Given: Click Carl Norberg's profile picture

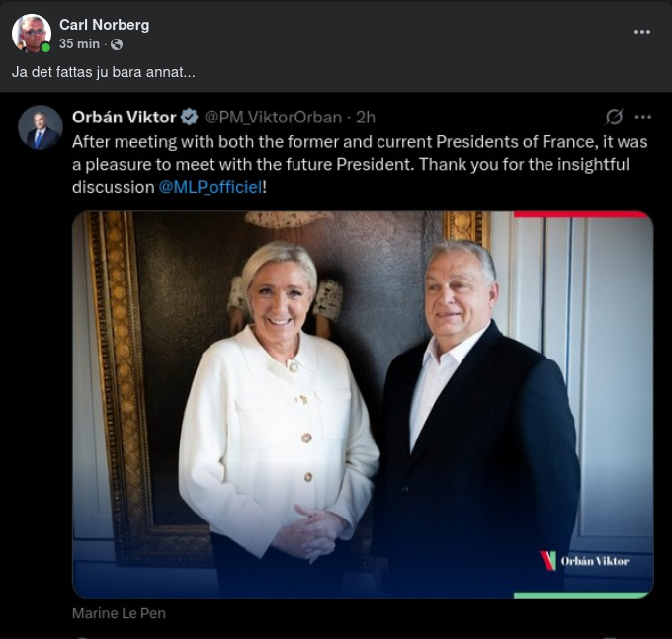Looking at the screenshot, I should (31, 34).
